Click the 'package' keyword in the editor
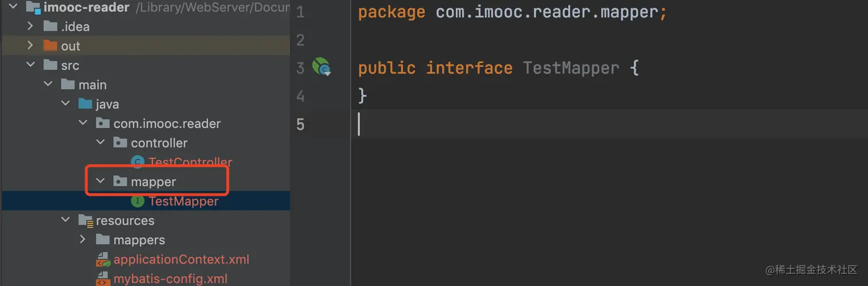The height and width of the screenshot is (286, 868). (392, 12)
